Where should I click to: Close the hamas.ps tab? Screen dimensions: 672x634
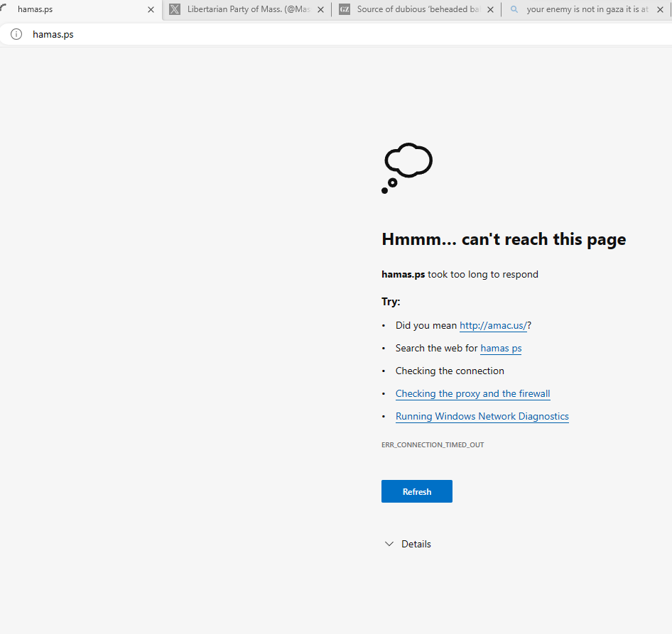151,9
